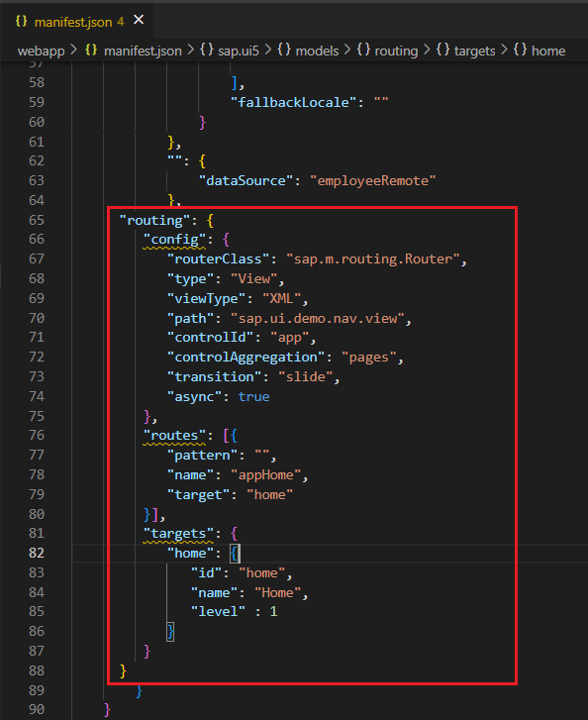The width and height of the screenshot is (588, 720).
Task: Click the braces icon before home breadcrumb
Action: click(520, 51)
